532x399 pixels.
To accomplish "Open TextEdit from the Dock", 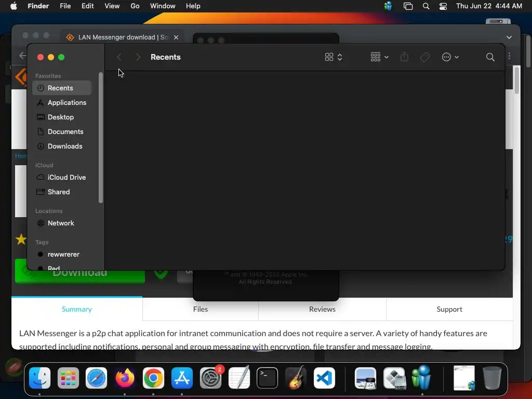I will 239,378.
